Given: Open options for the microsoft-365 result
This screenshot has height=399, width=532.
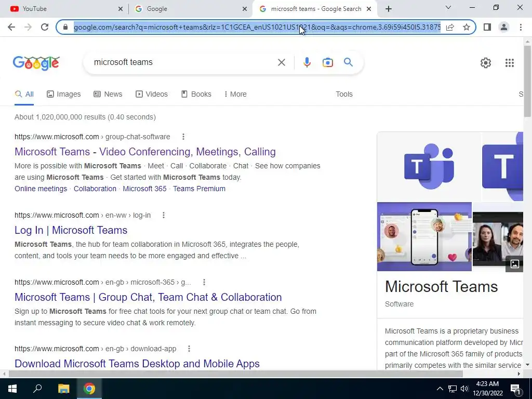Looking at the screenshot, I should [x=204, y=282].
